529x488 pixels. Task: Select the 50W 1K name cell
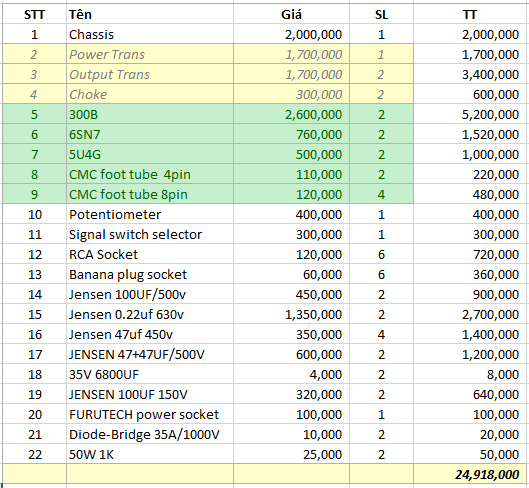click(x=150, y=454)
